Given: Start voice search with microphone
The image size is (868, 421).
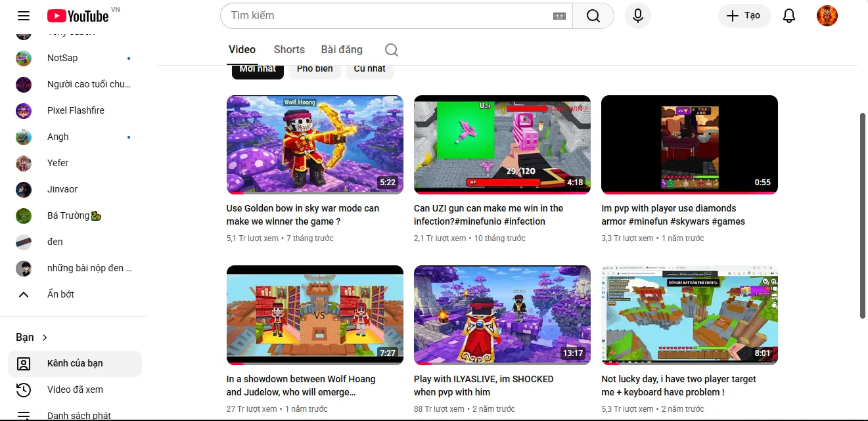Looking at the screenshot, I should coord(637,16).
